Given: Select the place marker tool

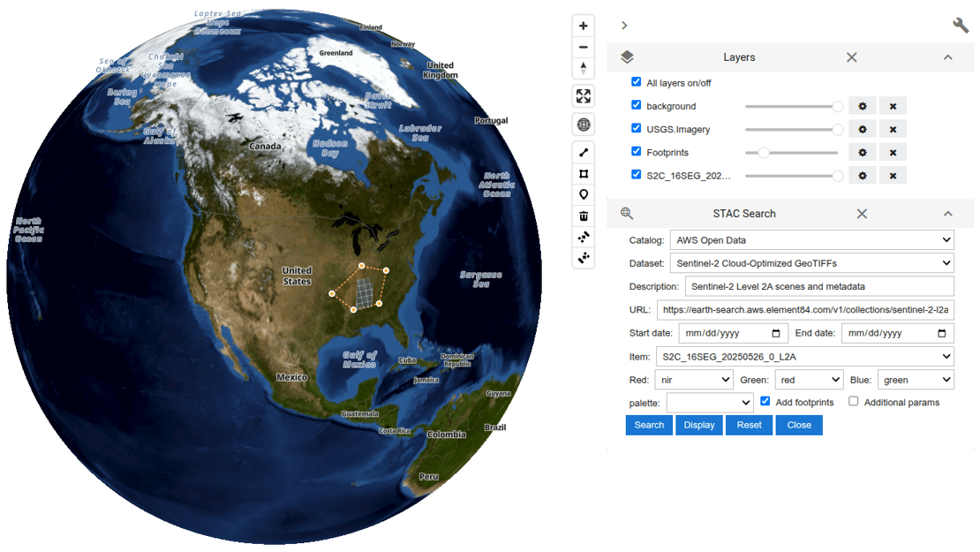Looking at the screenshot, I should [584, 195].
